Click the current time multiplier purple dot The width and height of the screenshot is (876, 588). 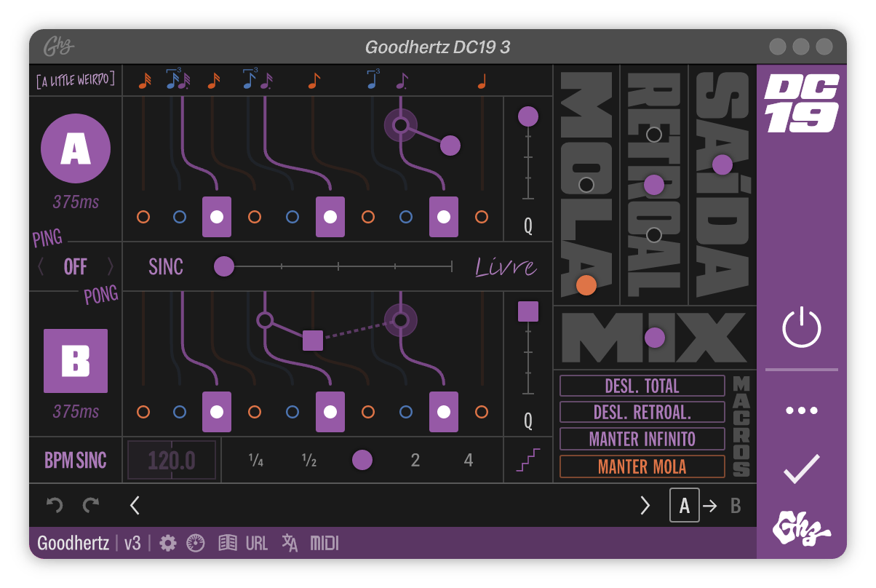(362, 460)
